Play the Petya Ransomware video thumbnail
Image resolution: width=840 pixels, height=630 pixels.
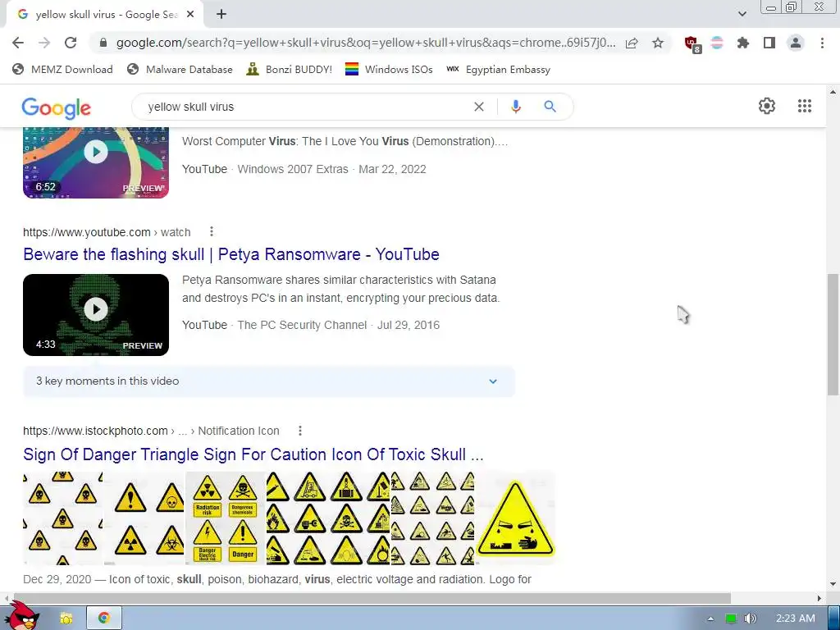[96, 315]
